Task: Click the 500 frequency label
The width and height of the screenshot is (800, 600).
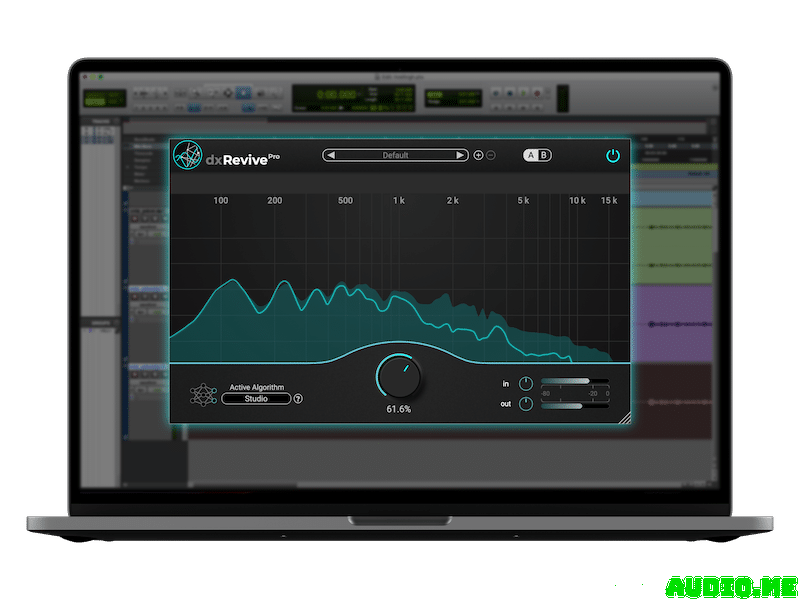Action: [x=345, y=201]
